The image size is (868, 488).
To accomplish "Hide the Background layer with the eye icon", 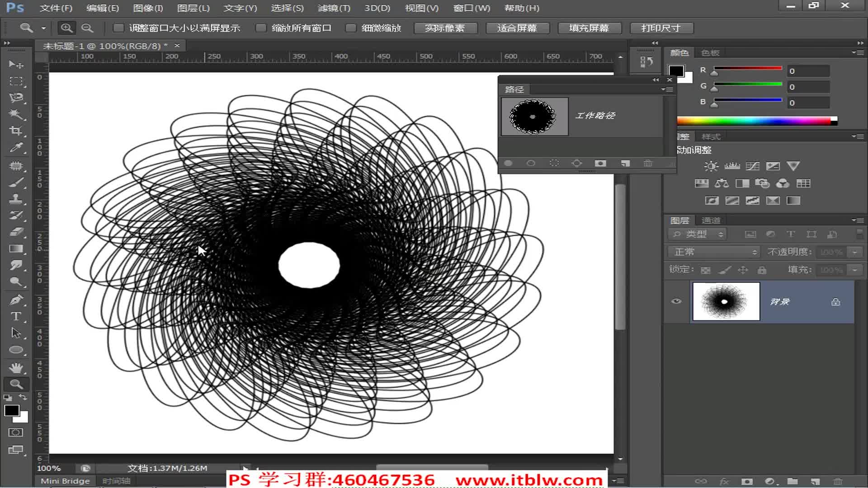I will click(x=676, y=301).
